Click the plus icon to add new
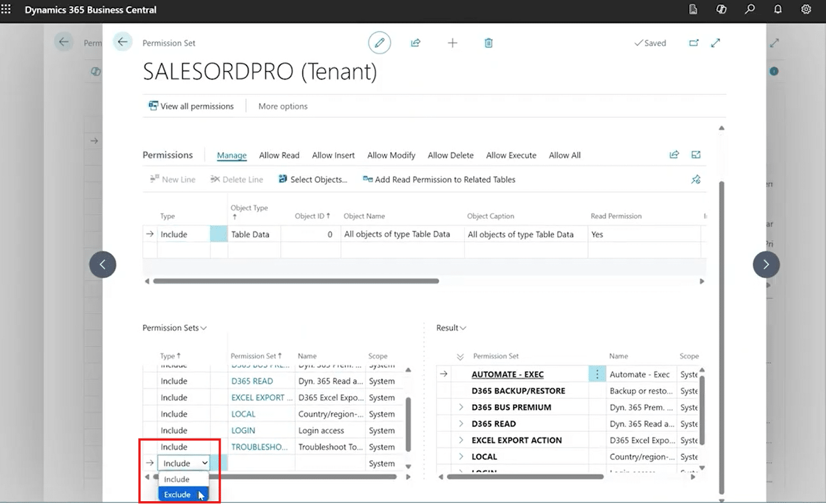826x504 pixels. 452,43
